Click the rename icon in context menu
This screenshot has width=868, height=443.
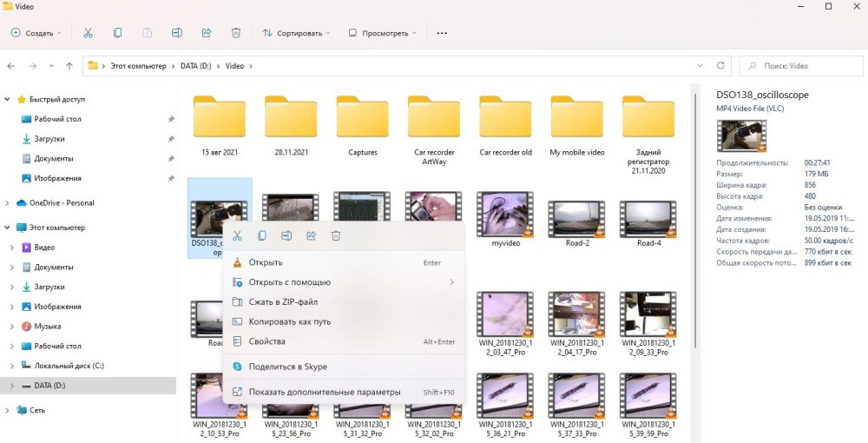[286, 235]
